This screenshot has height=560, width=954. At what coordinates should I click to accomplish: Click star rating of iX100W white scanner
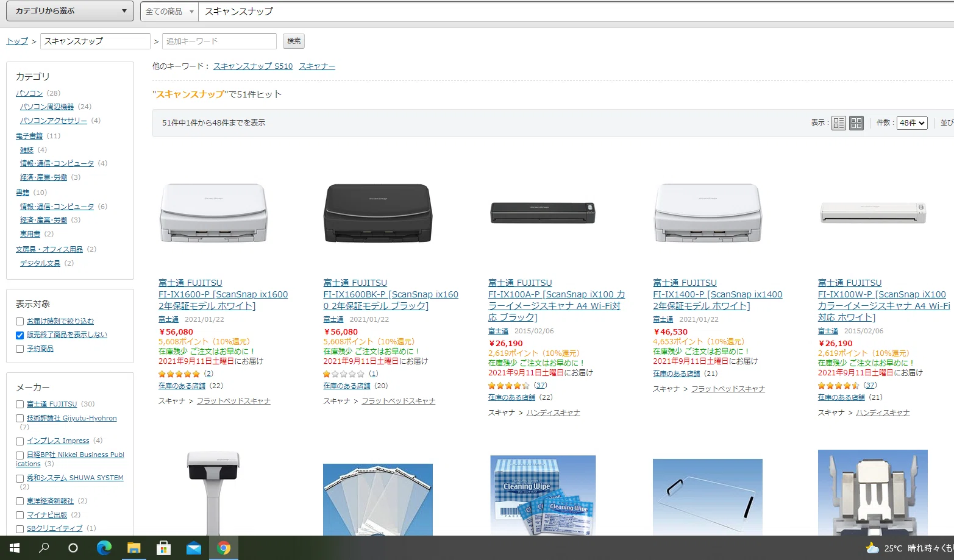point(839,386)
